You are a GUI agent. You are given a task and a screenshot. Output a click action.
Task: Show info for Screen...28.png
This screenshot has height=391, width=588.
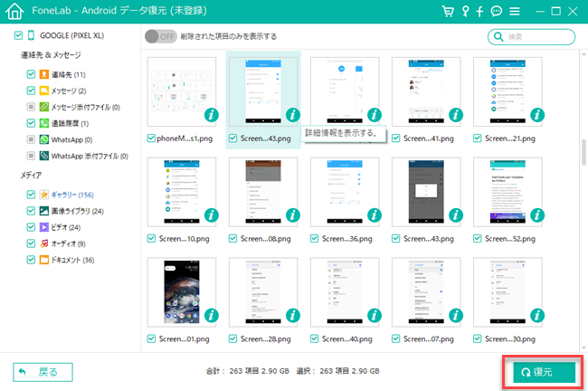293,315
